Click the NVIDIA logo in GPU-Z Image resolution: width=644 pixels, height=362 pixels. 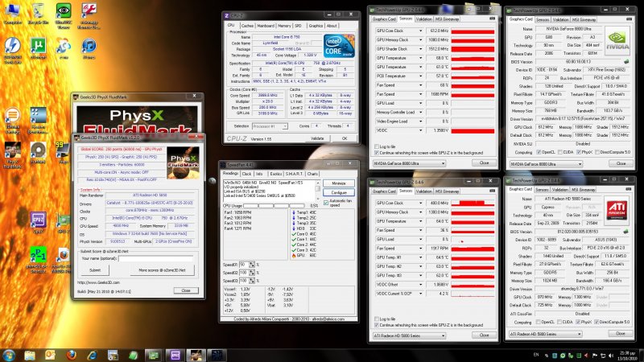coord(617,40)
